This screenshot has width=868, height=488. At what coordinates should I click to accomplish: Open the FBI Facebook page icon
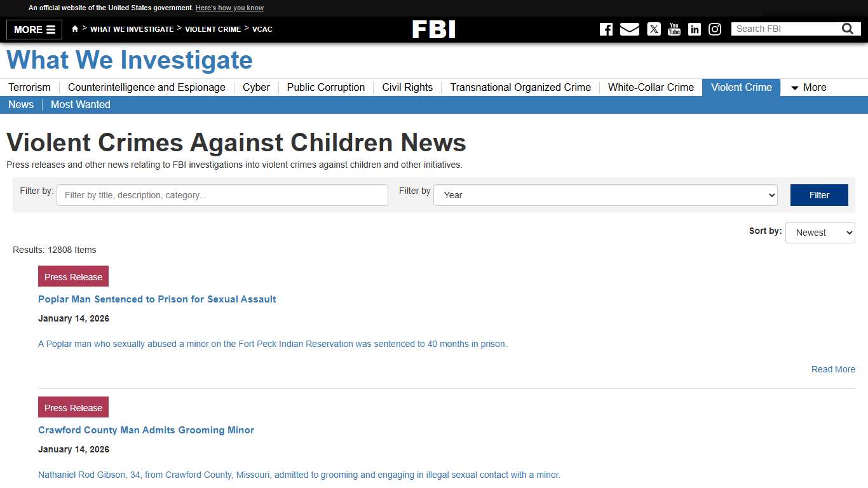pyautogui.click(x=606, y=29)
